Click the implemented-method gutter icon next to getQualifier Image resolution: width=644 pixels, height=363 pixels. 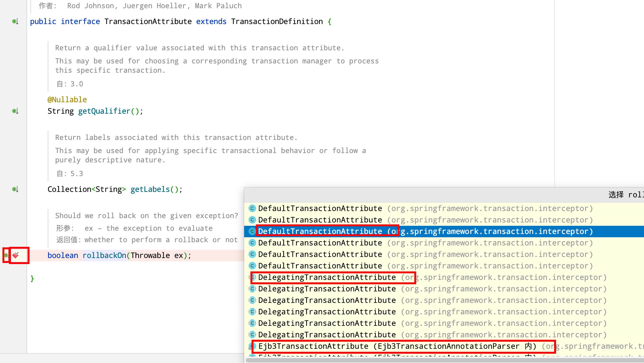pos(15,111)
